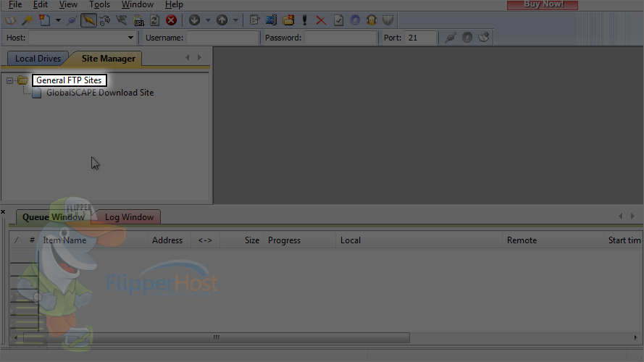This screenshot has width=644, height=362.
Task: Open the Tools menu
Action: pos(99,4)
